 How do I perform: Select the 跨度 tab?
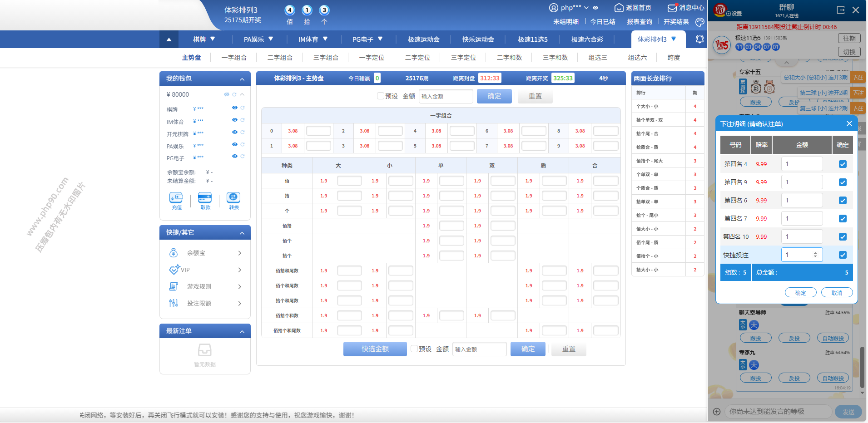pyautogui.click(x=674, y=58)
